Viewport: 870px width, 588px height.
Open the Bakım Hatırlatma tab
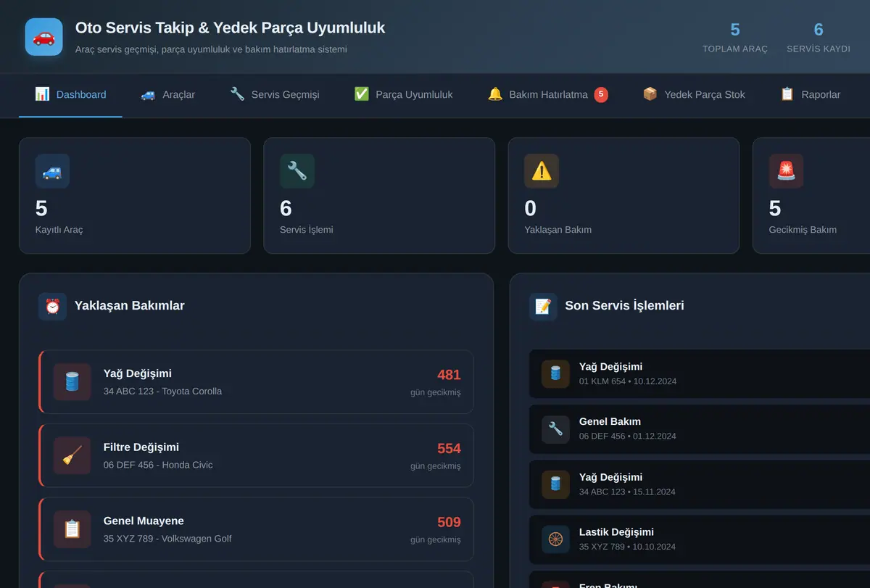point(547,95)
